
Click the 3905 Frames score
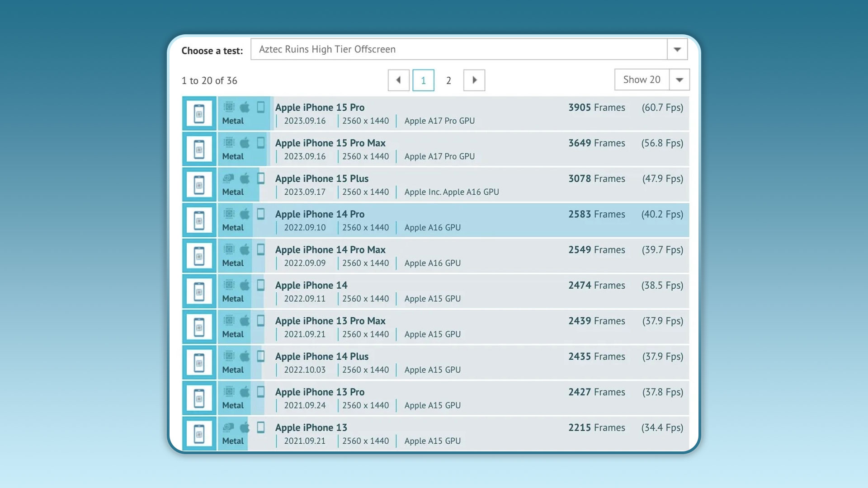click(x=597, y=108)
